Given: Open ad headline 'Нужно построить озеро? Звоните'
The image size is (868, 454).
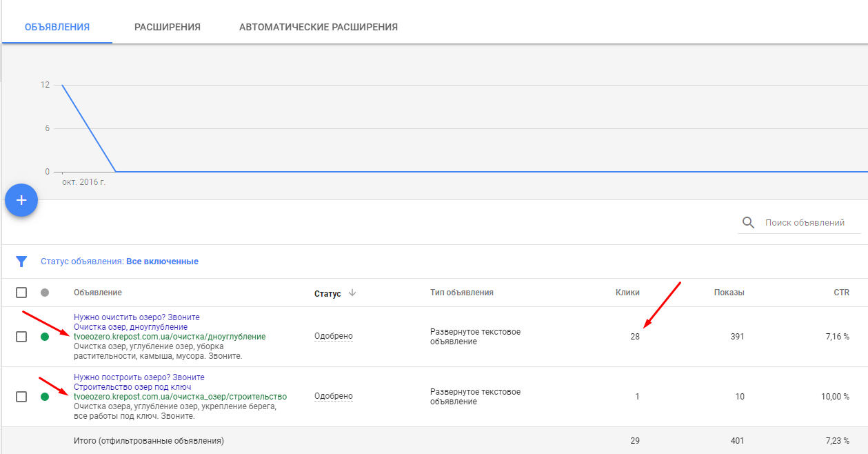Looking at the screenshot, I should pyautogui.click(x=139, y=377).
